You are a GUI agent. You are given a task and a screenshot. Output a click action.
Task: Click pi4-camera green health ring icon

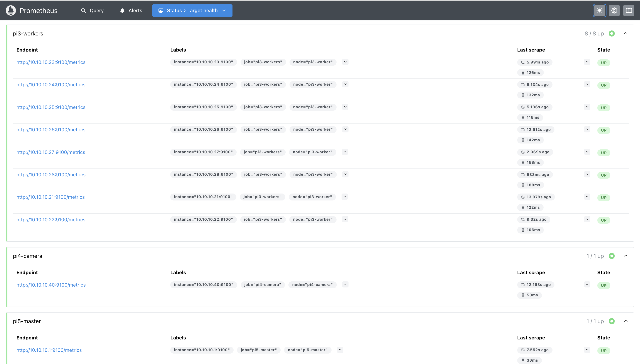click(x=612, y=256)
